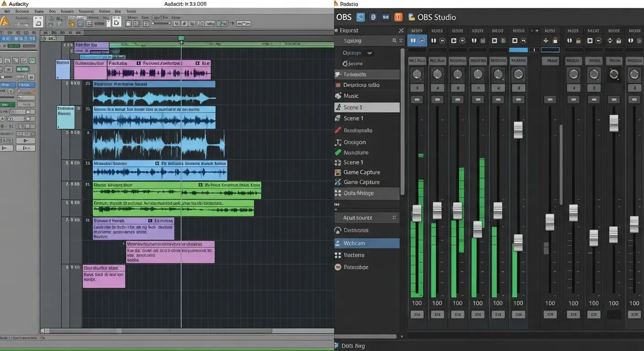644x351 pixels.
Task: Toggle small button under first mixer channel knob
Action: [417, 88]
